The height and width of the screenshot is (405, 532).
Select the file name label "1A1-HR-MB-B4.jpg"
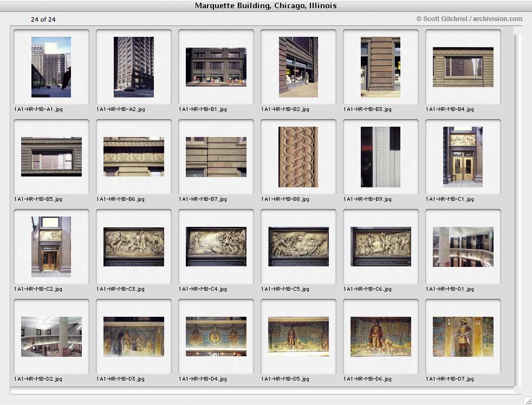(450, 109)
